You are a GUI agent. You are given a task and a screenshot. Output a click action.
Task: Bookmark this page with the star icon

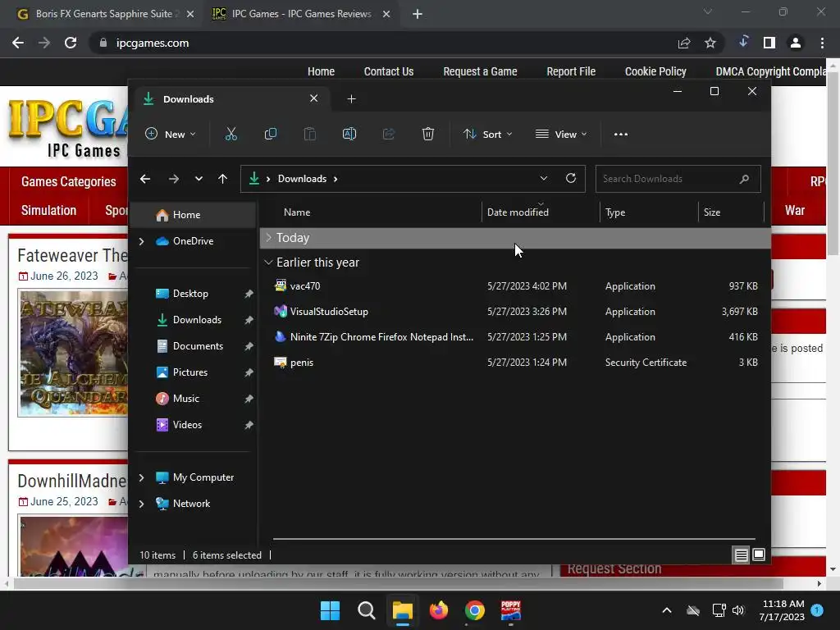coord(710,43)
